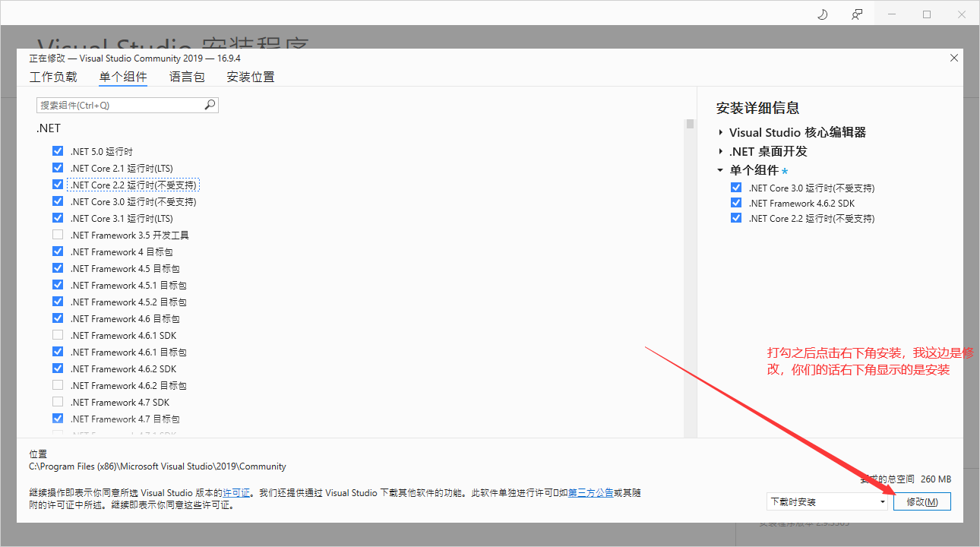Viewport: 980px width, 547px height.
Task: Check .NET Framework 3.5 开发工具 checkbox
Action: click(x=58, y=235)
